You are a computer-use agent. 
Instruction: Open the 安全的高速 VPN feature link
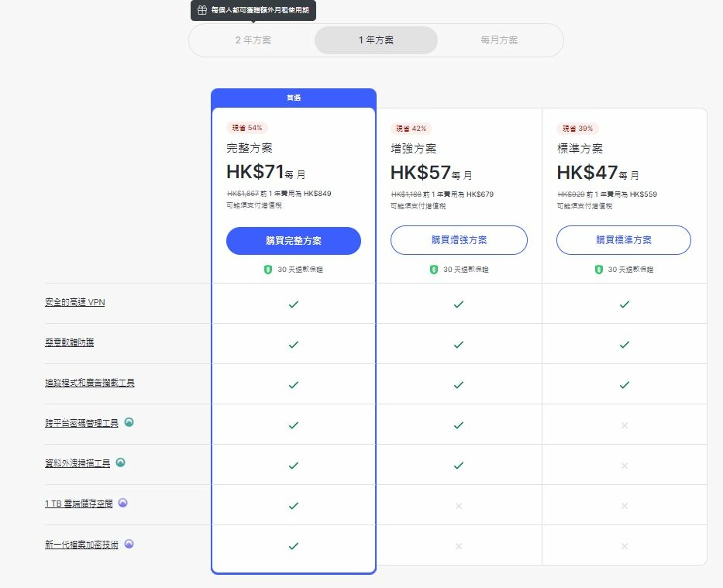[74, 302]
